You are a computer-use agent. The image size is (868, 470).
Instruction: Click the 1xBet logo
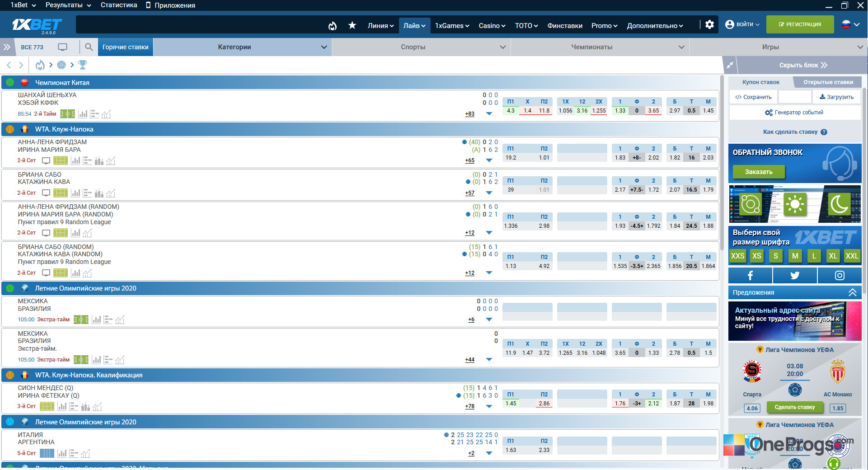37,25
